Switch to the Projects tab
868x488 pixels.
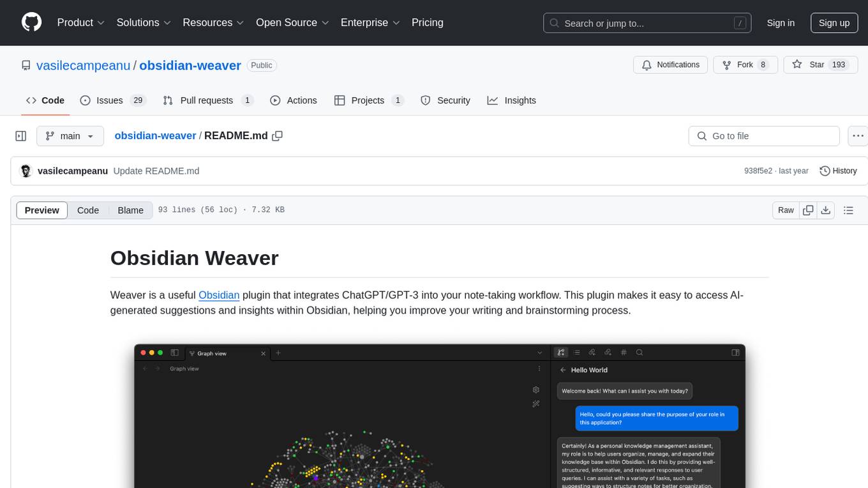(369, 100)
